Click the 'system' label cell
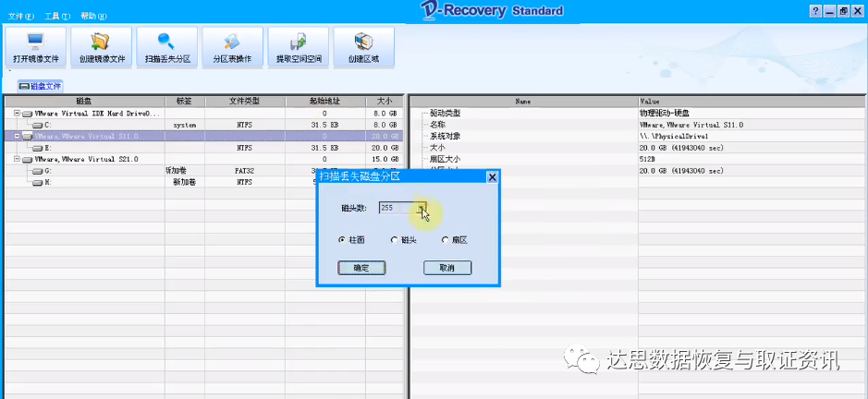The height and width of the screenshot is (399, 868). tap(185, 125)
